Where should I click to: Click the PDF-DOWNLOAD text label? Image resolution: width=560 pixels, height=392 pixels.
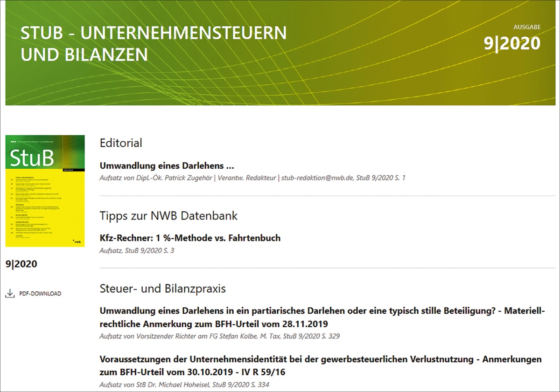(40, 294)
